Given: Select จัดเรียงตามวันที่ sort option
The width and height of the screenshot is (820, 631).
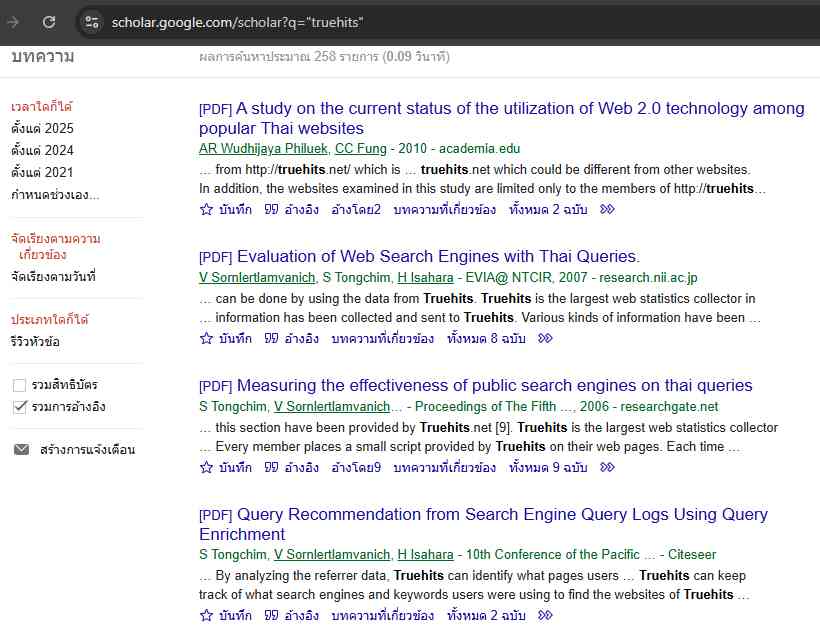Looking at the screenshot, I should 53,276.
